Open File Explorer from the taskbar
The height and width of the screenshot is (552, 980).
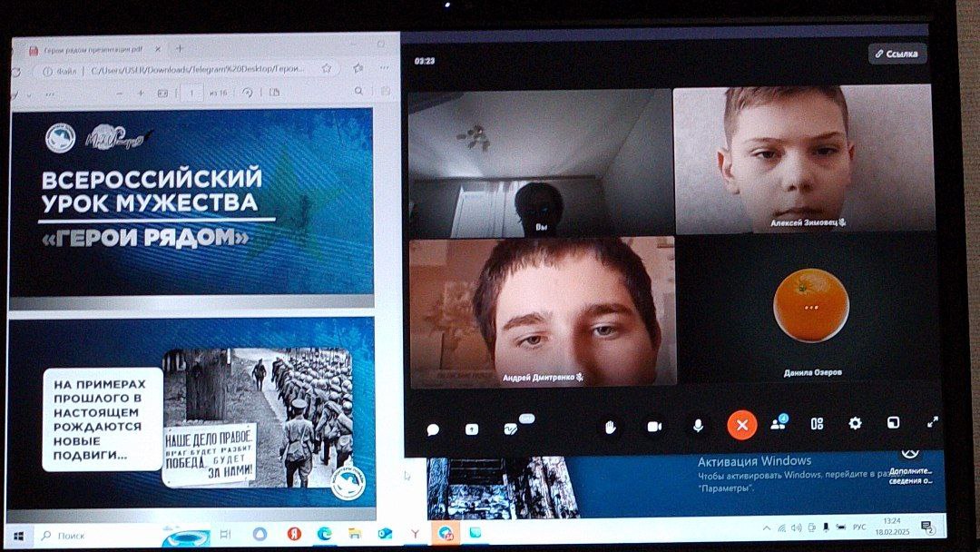click(355, 533)
